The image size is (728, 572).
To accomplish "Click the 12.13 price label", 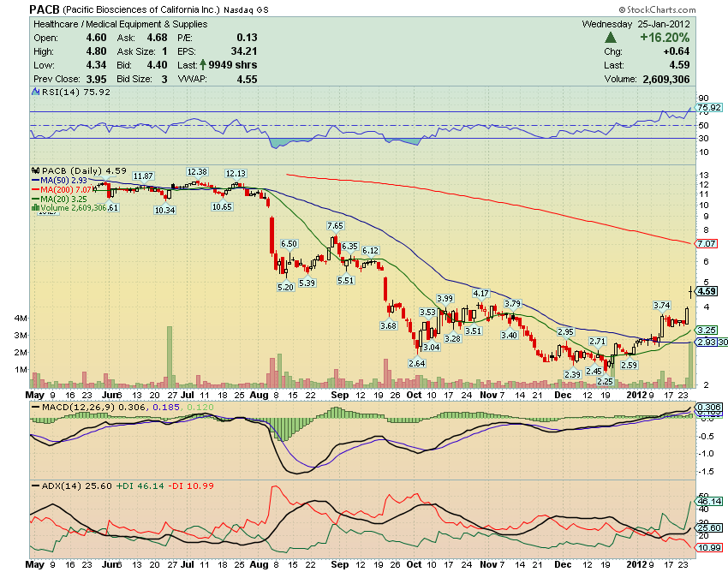I will click(x=236, y=173).
